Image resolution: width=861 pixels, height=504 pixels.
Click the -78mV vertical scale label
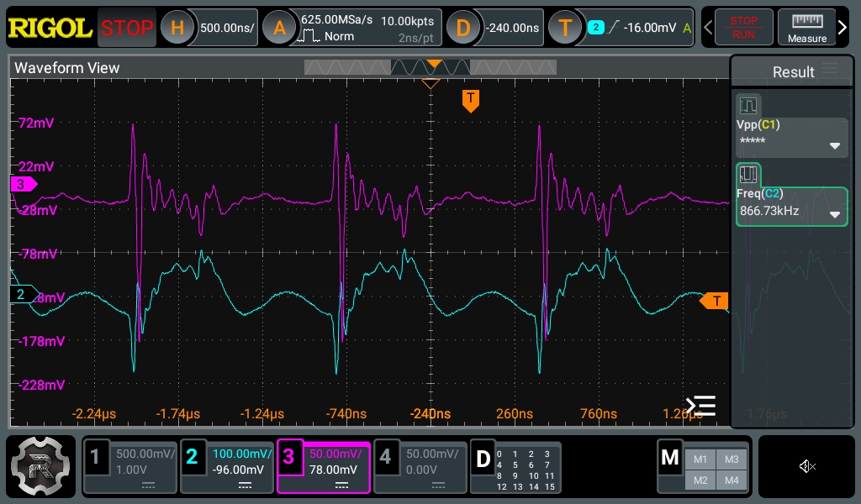point(37,254)
